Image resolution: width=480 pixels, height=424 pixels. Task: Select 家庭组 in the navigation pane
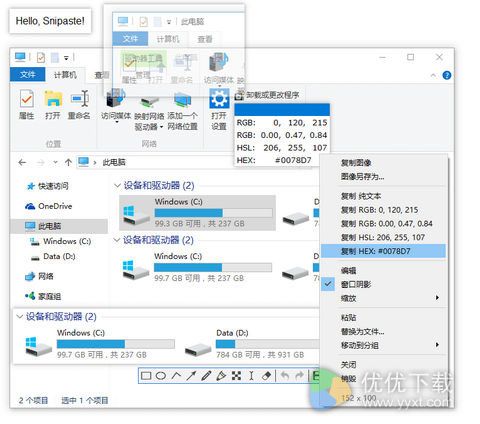43,296
